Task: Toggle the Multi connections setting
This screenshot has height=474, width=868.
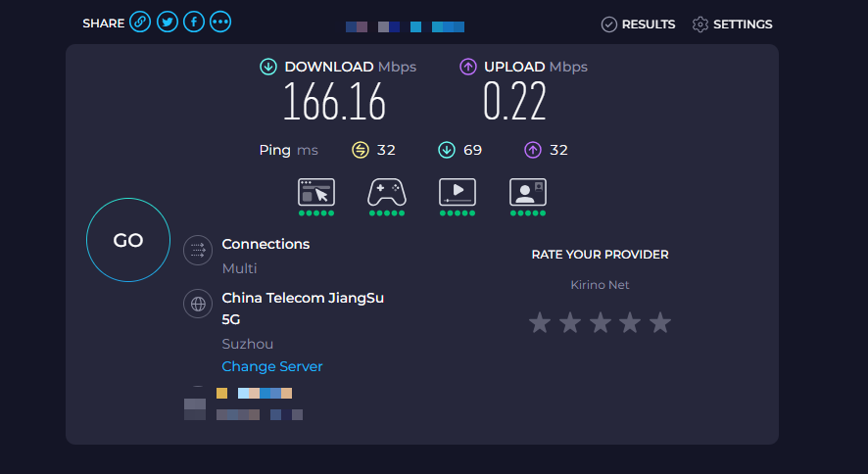Action: [239, 268]
